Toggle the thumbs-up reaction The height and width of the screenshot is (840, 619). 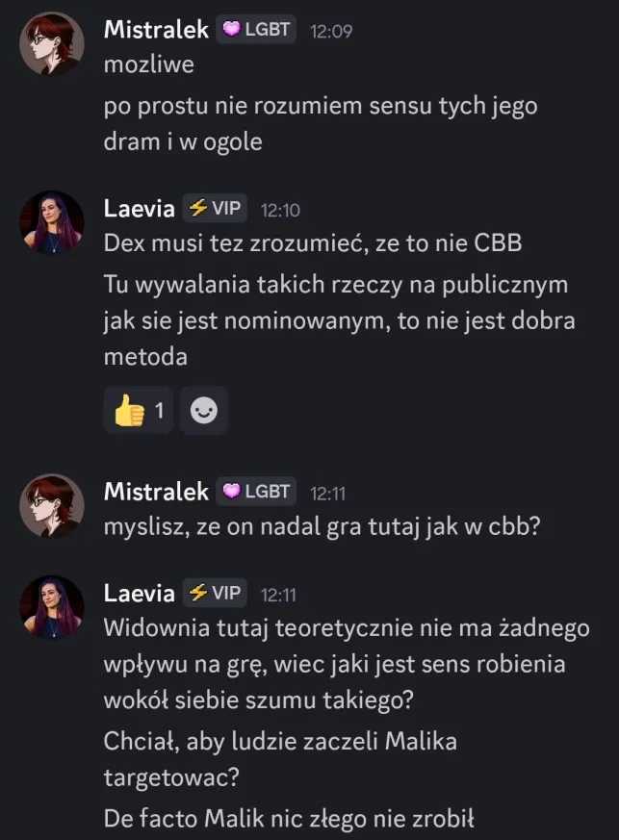(139, 412)
